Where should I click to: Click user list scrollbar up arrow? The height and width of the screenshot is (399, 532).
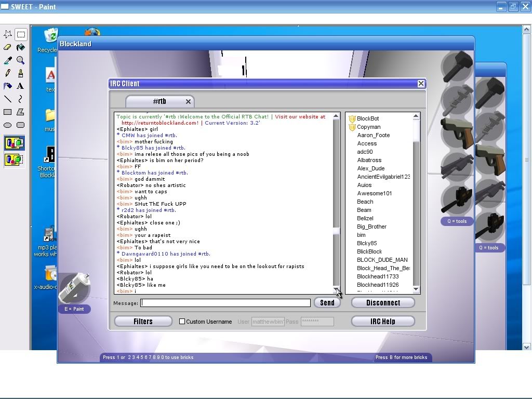pyautogui.click(x=416, y=116)
